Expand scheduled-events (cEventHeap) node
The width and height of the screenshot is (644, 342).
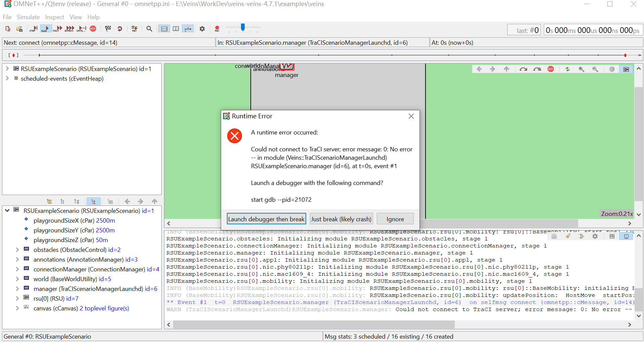coord(7,78)
